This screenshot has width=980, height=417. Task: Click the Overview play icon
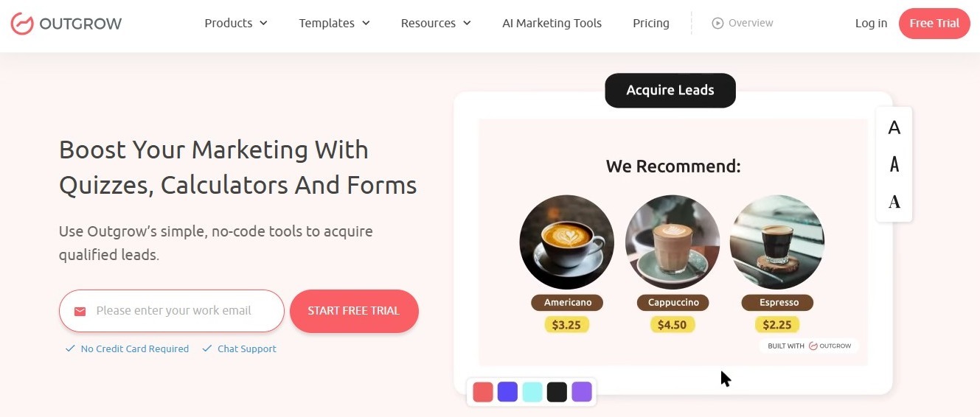[717, 23]
